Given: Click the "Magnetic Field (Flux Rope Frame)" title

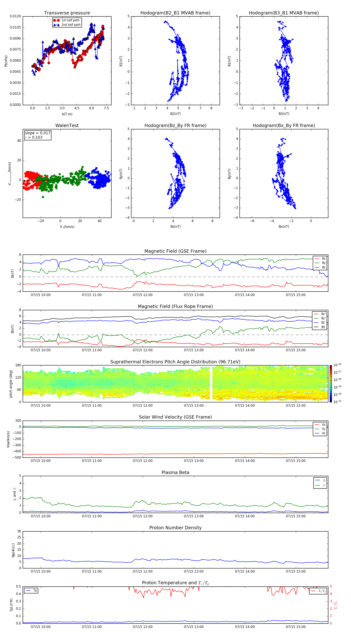Looking at the screenshot, I should click(x=175, y=307).
